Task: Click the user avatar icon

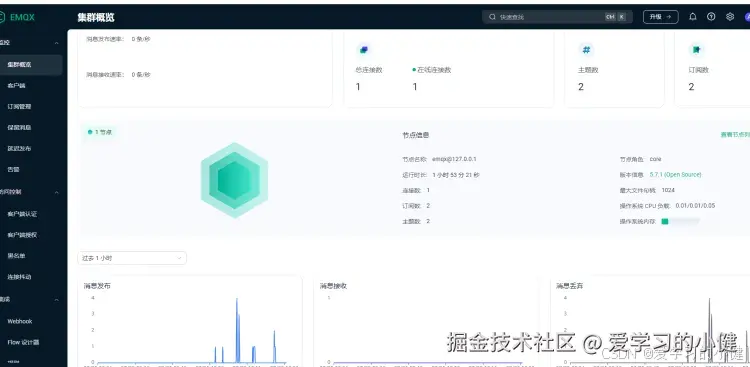Action: [747, 17]
